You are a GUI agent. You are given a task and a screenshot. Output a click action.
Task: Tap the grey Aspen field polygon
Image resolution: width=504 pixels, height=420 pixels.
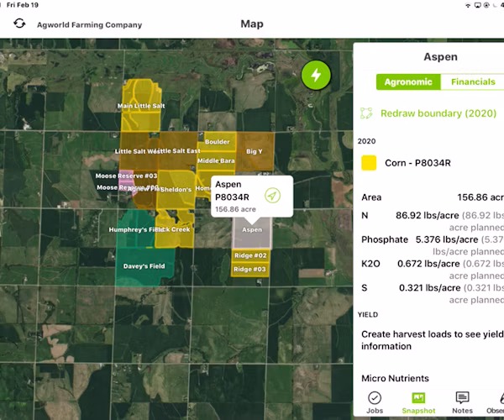coord(252,233)
